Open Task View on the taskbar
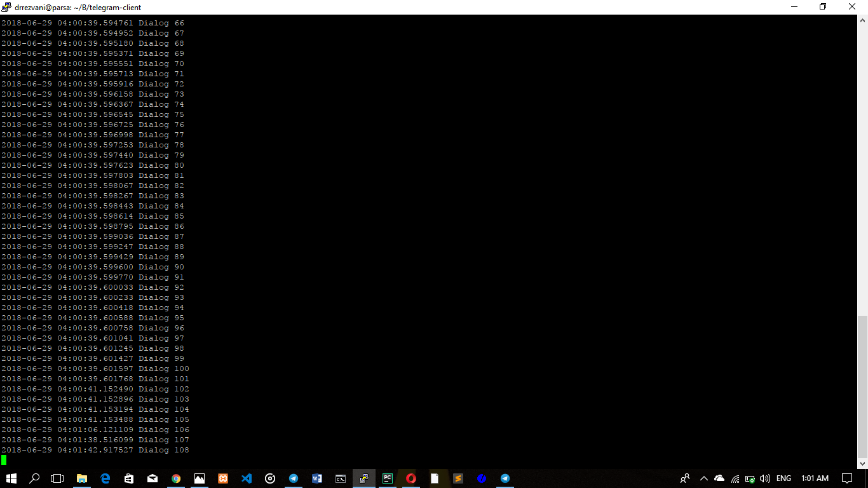 point(58,478)
